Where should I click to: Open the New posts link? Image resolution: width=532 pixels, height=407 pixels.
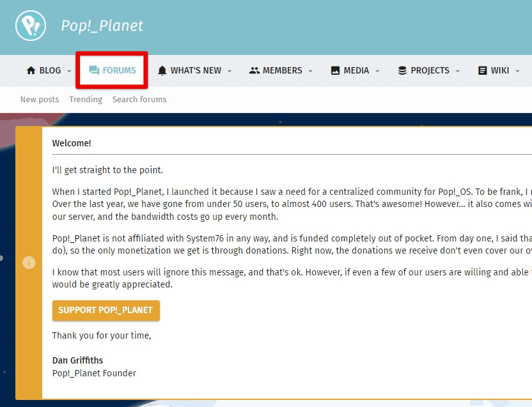39,99
